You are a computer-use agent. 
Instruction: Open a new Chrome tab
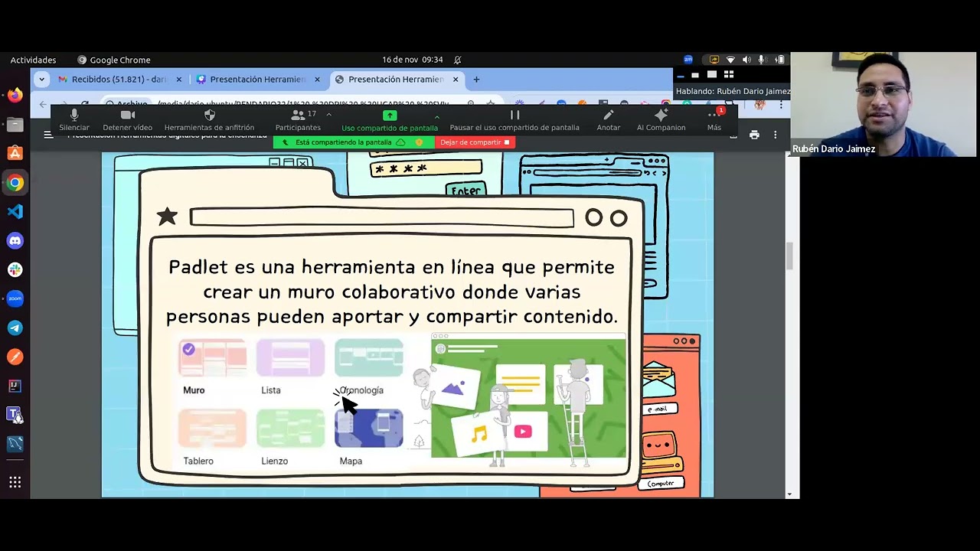pos(476,79)
